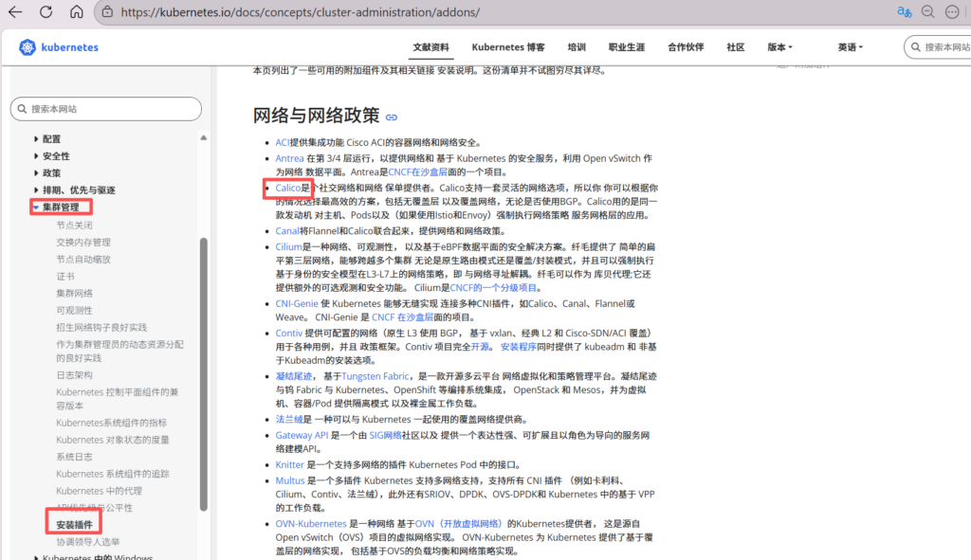Select 安装插件 in the sidebar
Screen dimensions: 971x560
pyautogui.click(x=74, y=524)
